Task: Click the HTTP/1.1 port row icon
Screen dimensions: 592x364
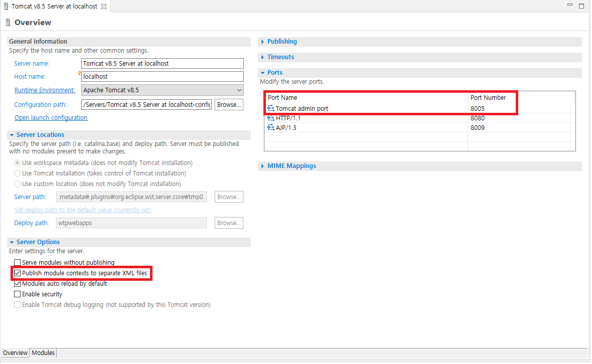Action: pos(271,118)
